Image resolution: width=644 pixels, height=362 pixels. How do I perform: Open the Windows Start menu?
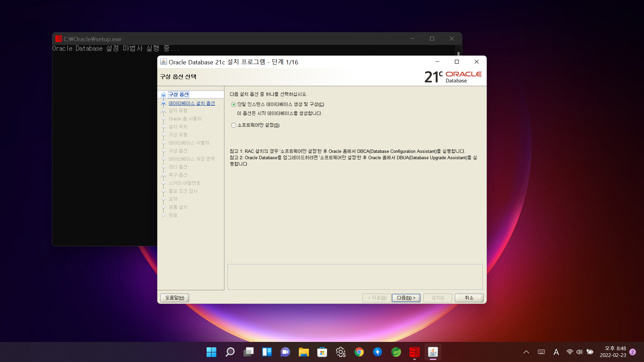click(x=211, y=352)
